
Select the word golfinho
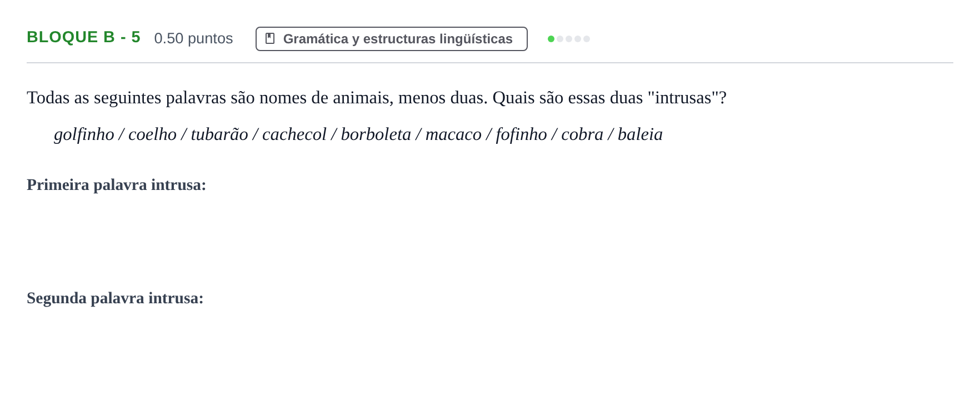(x=84, y=134)
